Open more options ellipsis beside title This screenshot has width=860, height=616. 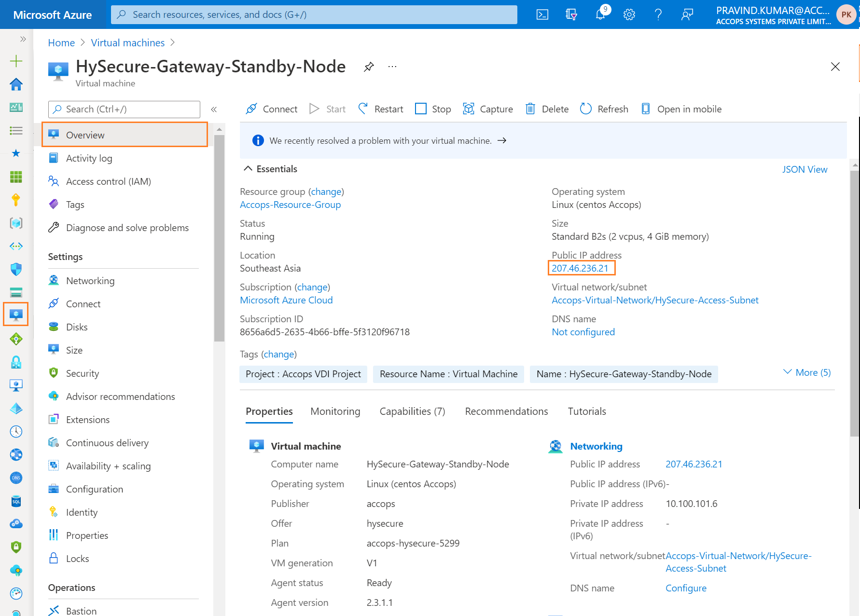click(392, 67)
